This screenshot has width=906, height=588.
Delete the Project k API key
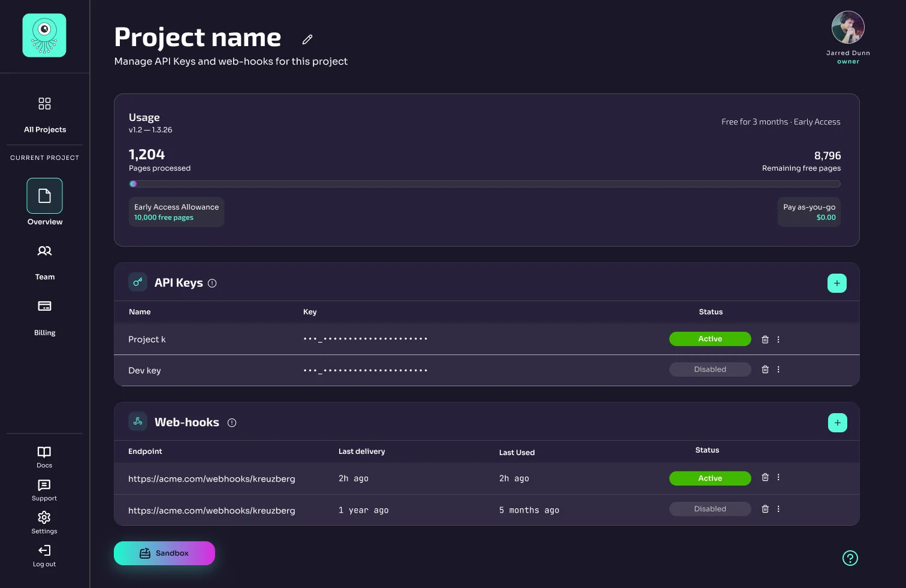pyautogui.click(x=765, y=340)
